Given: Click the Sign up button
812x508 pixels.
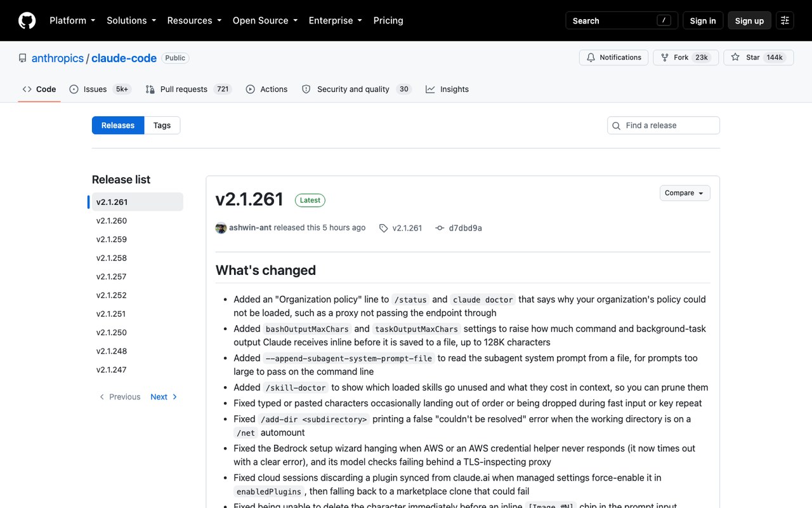Looking at the screenshot, I should [x=749, y=20].
